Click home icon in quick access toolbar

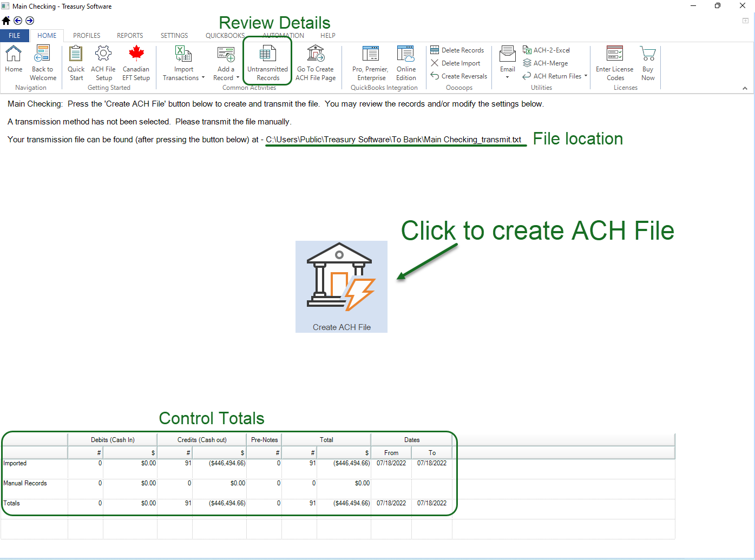6,21
